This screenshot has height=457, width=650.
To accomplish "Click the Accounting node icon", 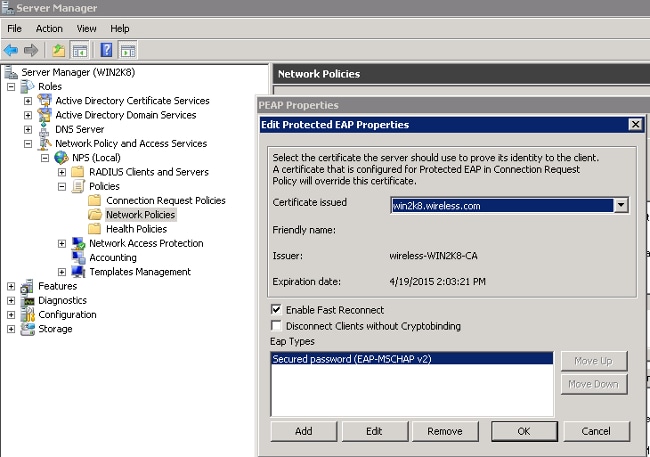I will point(78,258).
